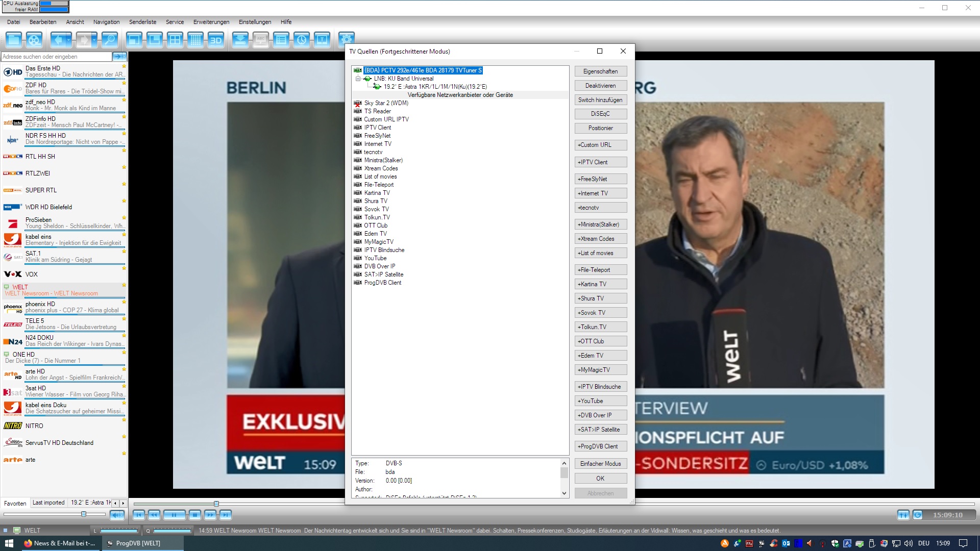Click the clock scheduler toolbar icon
This screenshot has height=551, width=980.
[x=302, y=40]
